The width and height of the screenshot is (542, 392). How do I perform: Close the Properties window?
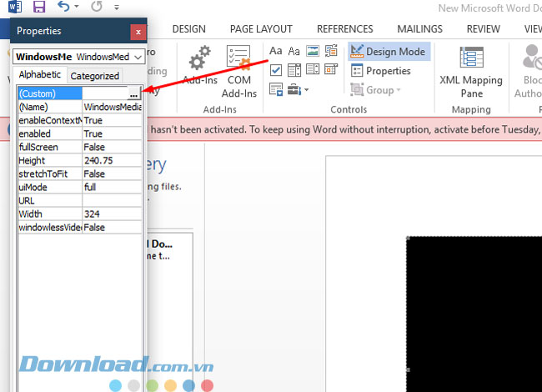coord(138,33)
